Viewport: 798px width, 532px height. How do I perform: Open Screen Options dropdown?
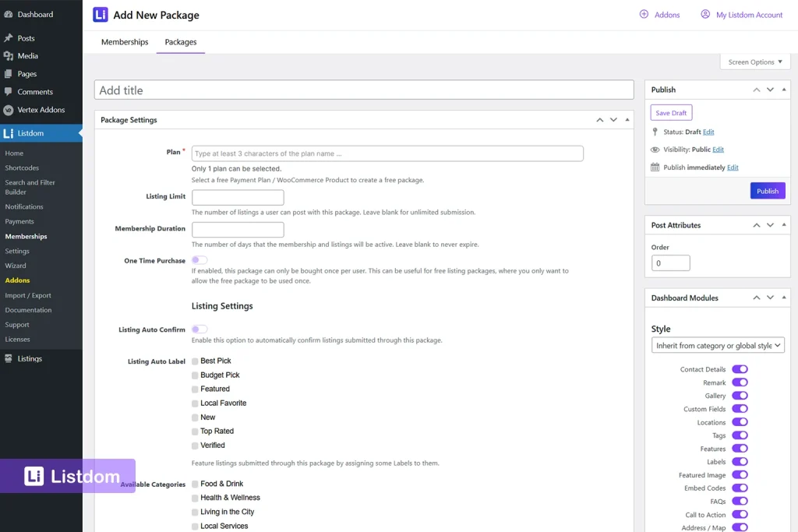[x=754, y=62]
